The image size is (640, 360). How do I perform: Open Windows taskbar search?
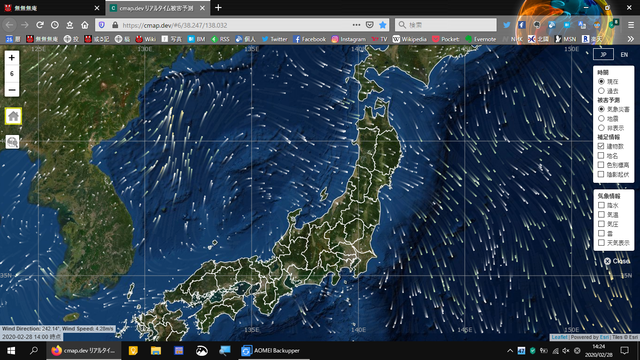34,351
